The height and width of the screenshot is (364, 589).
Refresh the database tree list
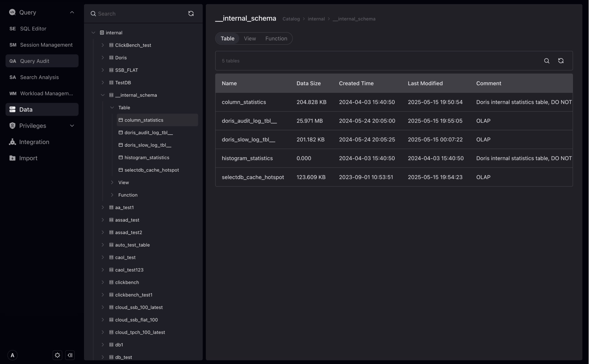pyautogui.click(x=191, y=14)
